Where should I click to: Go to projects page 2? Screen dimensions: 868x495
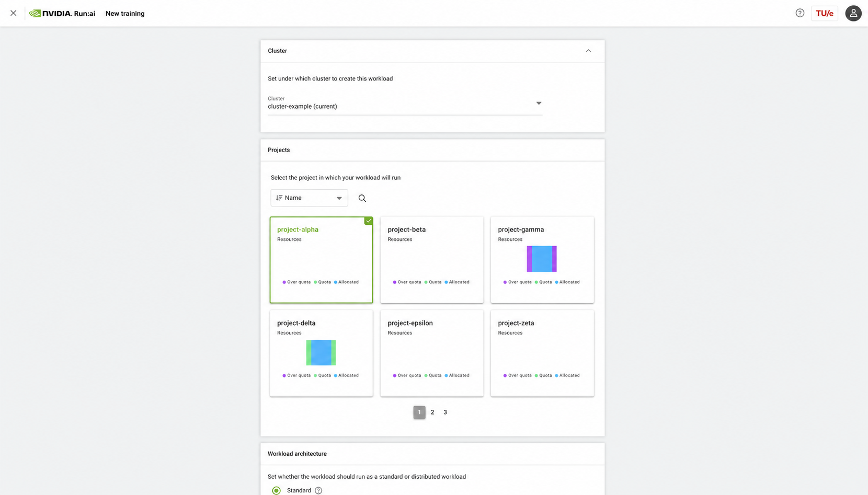(x=432, y=412)
